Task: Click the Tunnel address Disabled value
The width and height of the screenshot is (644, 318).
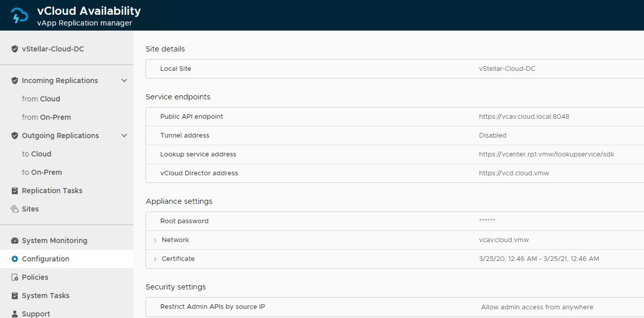Action: click(493, 136)
